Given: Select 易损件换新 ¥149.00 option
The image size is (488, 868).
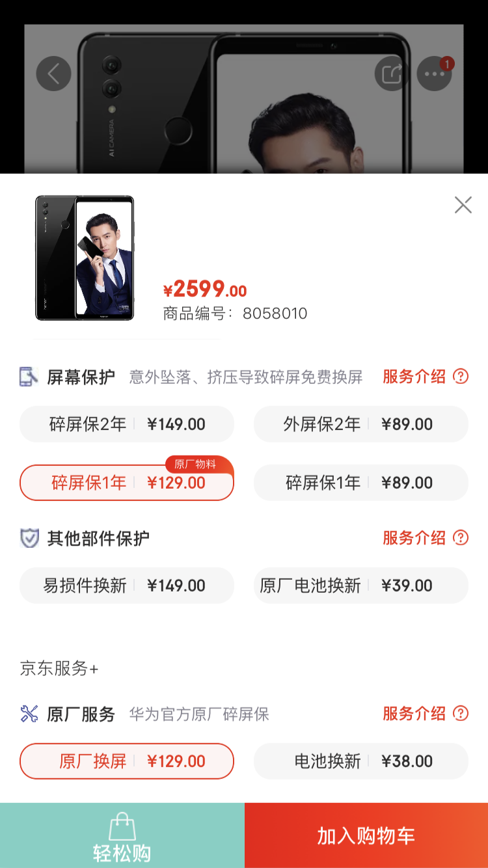Looking at the screenshot, I should coord(127,586).
